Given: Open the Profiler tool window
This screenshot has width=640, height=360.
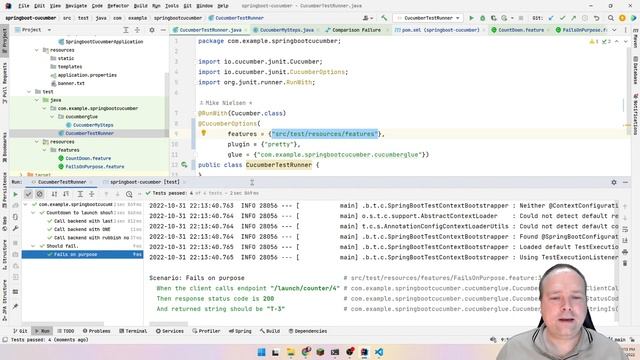Looking at the screenshot, I should click(206, 331).
